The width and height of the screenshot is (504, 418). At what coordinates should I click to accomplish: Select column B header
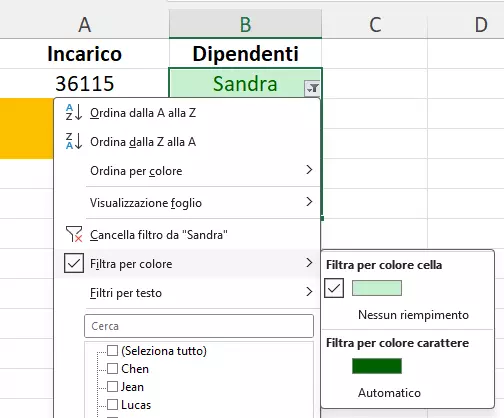245,24
